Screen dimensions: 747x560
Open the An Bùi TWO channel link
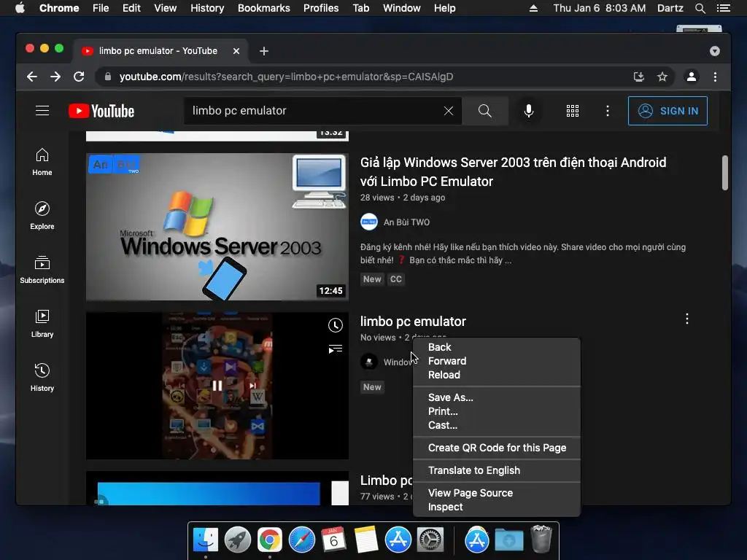[x=406, y=222]
